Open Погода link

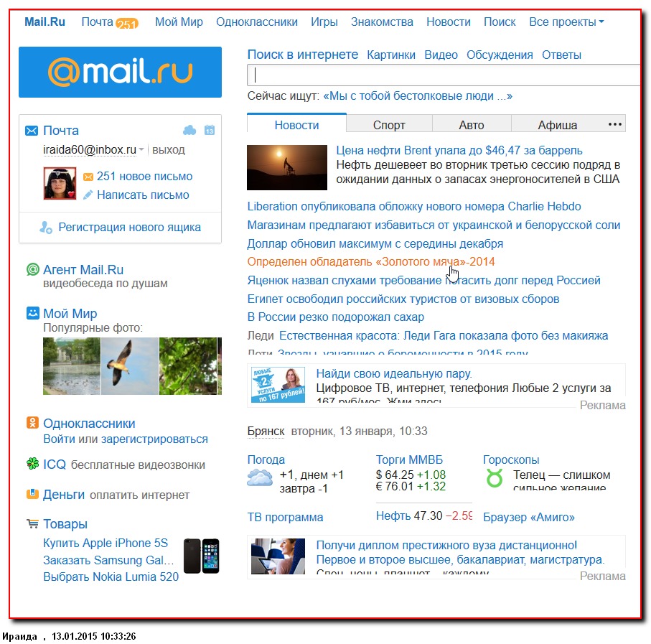pyautogui.click(x=266, y=459)
